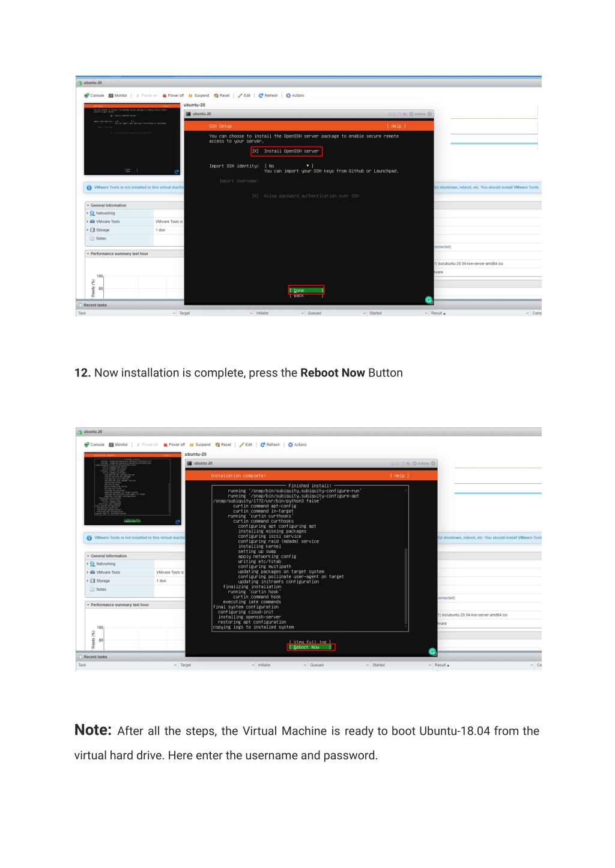The width and height of the screenshot is (615, 868).
Task: Click Help in the SSH Setup header
Action: pos(396,126)
